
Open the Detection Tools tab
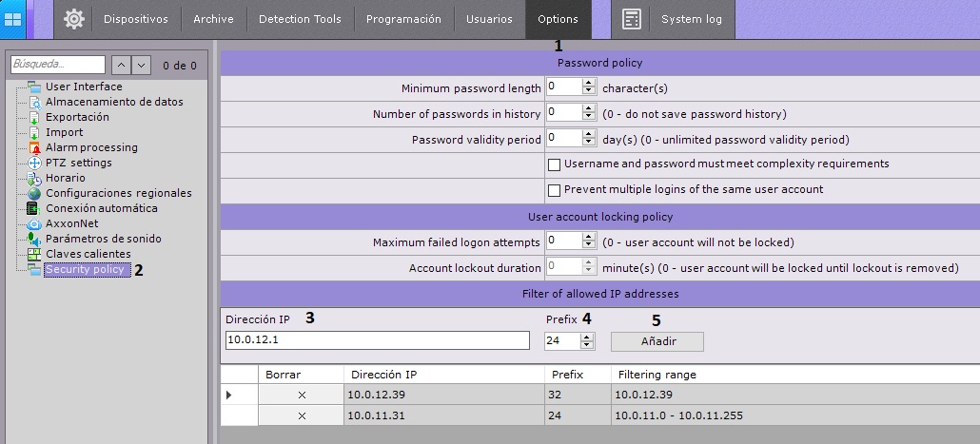tap(300, 19)
